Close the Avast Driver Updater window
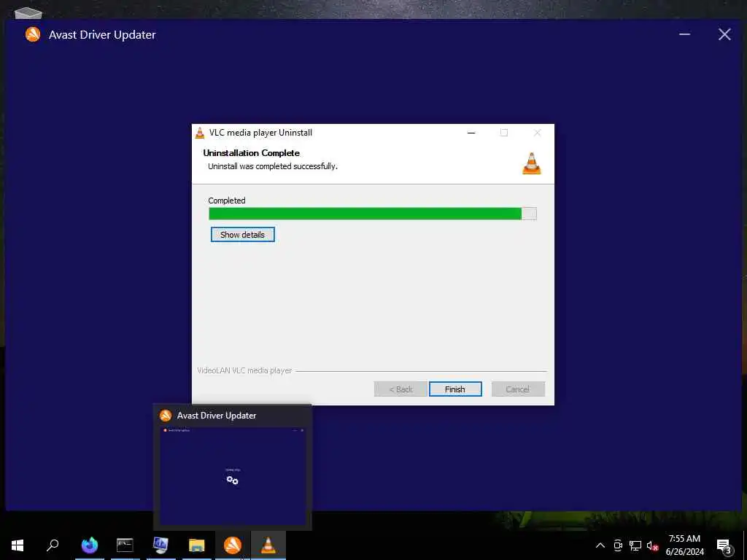Screen dimensions: 747x560 click(x=724, y=34)
